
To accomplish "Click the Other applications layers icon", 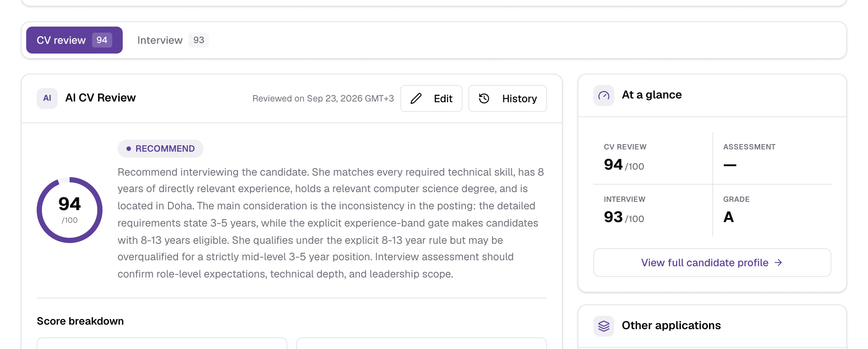I will click(x=604, y=326).
